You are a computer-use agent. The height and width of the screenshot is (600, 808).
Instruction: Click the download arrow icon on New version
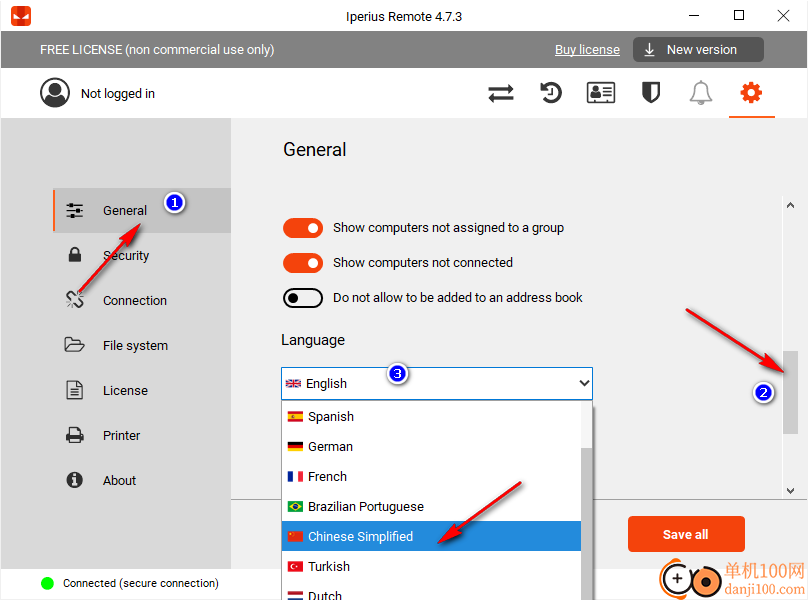[649, 49]
